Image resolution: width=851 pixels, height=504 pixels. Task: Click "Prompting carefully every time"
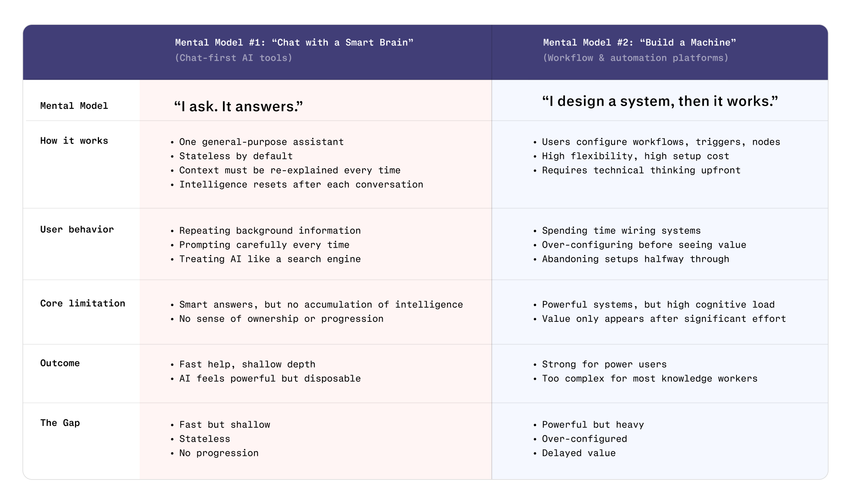pos(264,245)
